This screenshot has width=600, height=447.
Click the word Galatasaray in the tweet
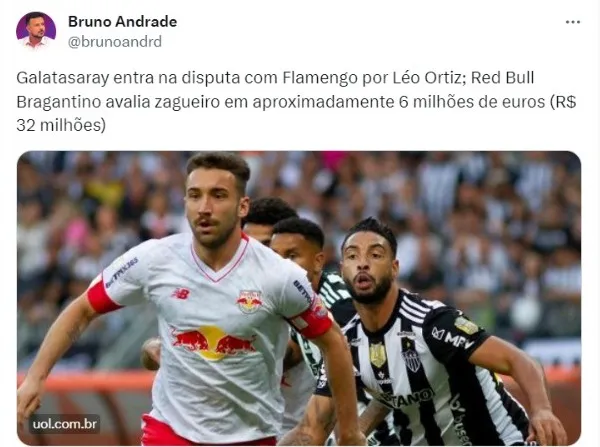[63, 78]
